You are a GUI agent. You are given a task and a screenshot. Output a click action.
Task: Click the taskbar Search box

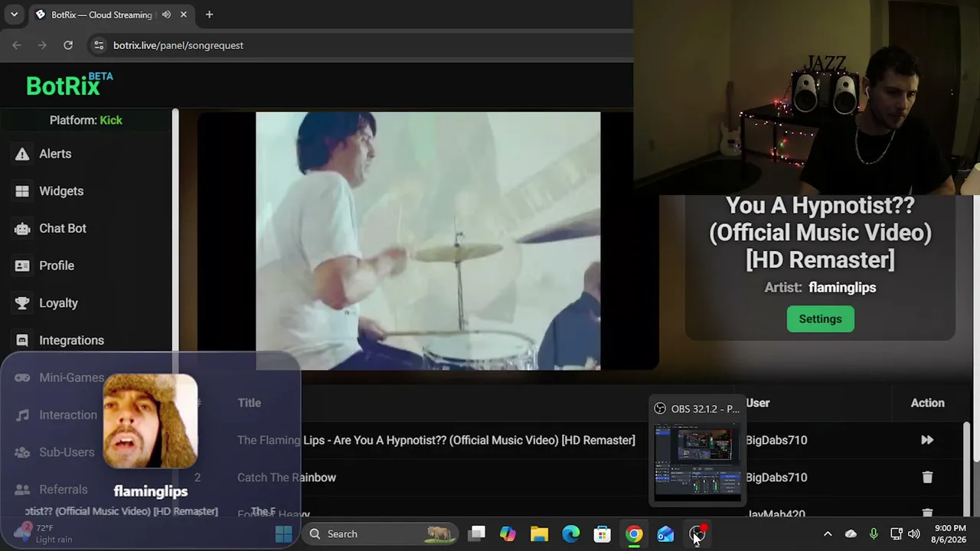pos(381,534)
